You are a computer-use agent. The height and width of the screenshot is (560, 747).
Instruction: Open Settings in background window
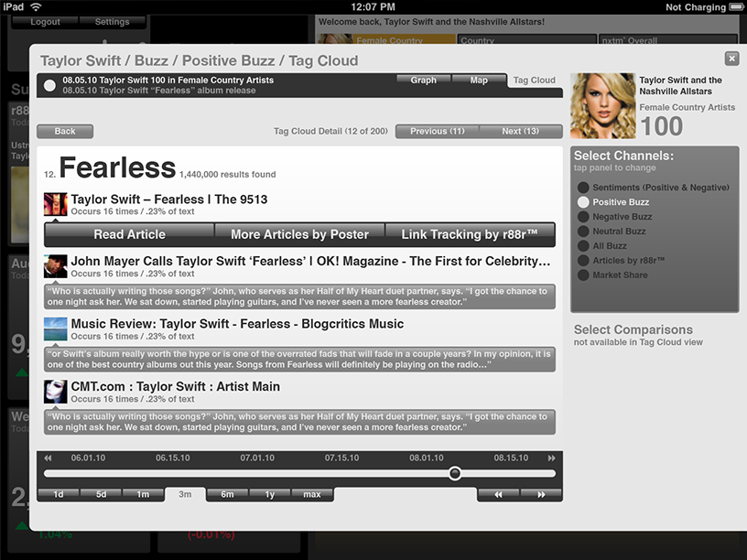click(x=112, y=22)
